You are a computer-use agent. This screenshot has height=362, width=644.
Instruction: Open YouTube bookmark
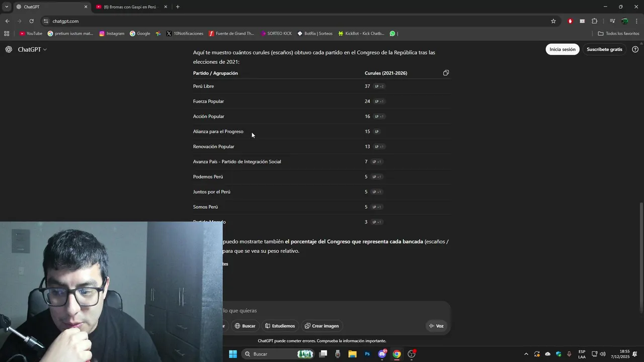coord(31,34)
